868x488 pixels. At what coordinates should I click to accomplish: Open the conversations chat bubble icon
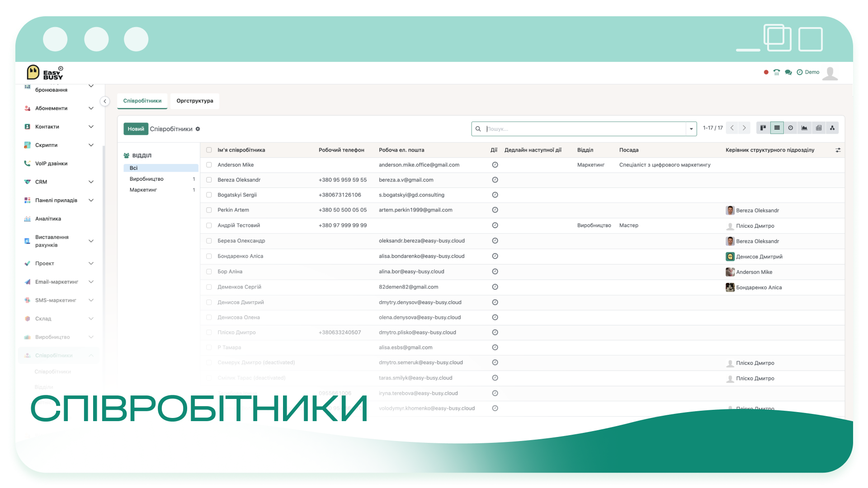coord(788,72)
